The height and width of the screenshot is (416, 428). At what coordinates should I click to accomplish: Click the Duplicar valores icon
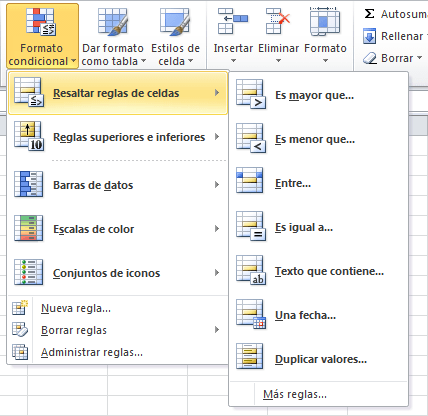(x=250, y=356)
